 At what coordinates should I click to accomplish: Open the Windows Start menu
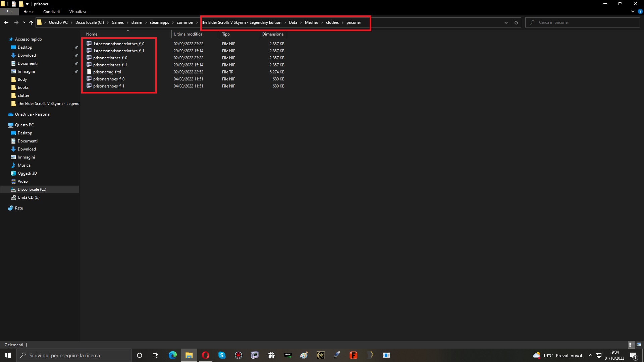click(x=8, y=355)
